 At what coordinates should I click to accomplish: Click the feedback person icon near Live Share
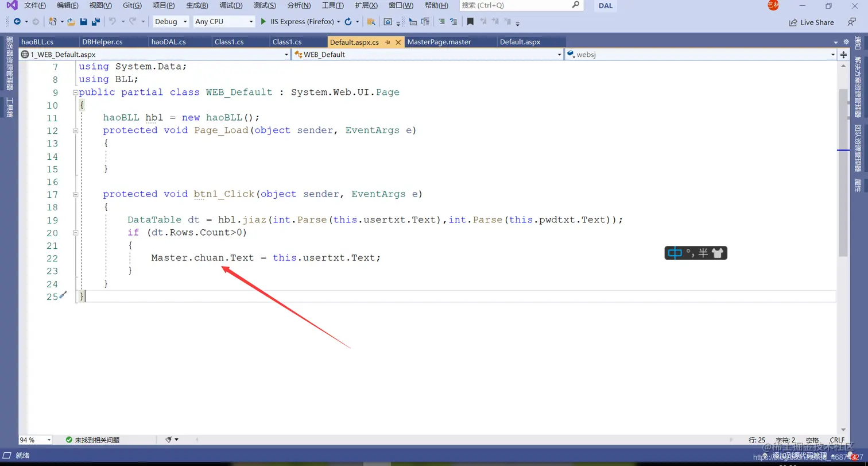[852, 22]
